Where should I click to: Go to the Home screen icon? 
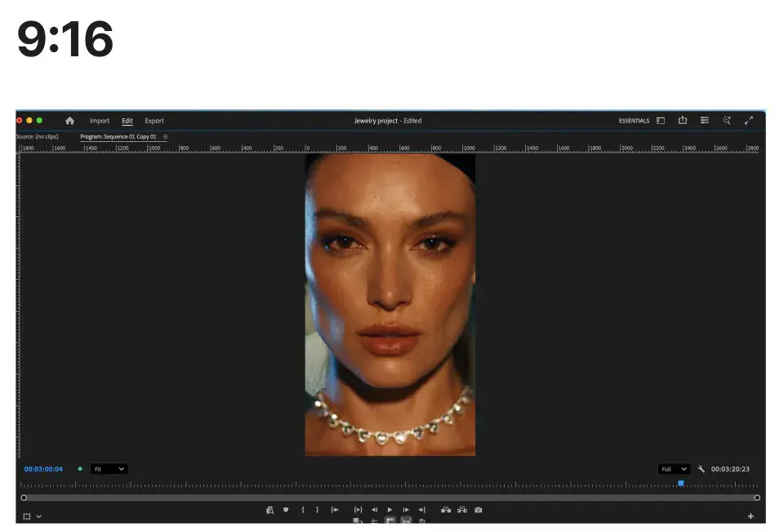[69, 121]
